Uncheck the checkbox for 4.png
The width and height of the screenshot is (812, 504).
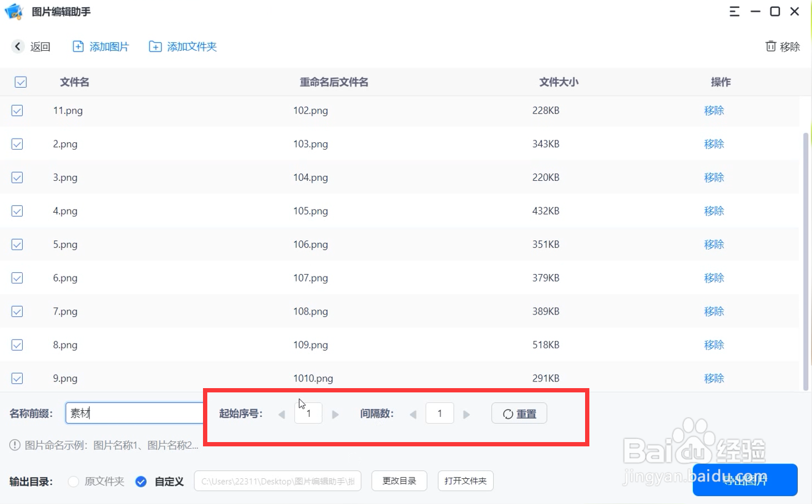click(x=17, y=211)
